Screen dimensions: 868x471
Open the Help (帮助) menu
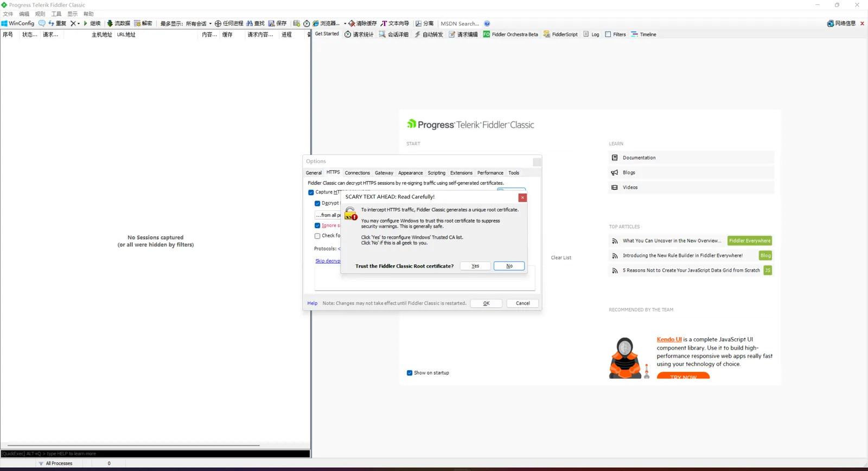point(88,14)
